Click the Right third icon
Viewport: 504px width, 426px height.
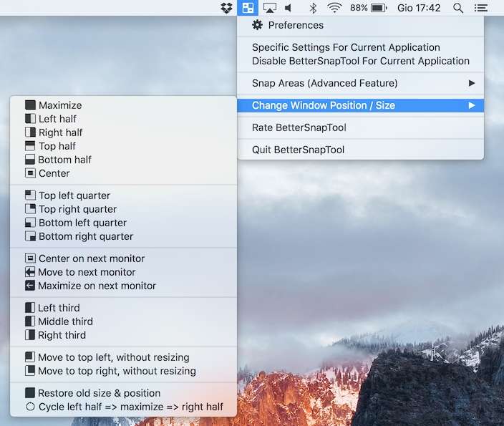30,335
